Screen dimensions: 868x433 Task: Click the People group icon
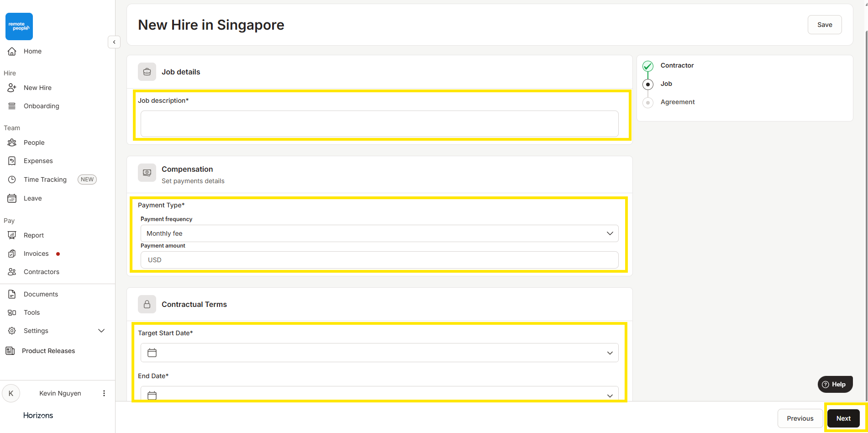12,143
